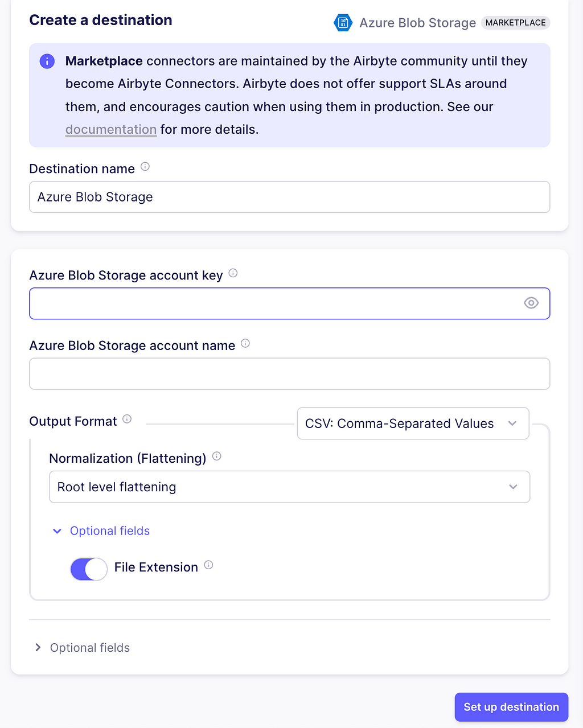Image resolution: width=583 pixels, height=728 pixels.
Task: Click Set up destination button
Action: point(511,707)
